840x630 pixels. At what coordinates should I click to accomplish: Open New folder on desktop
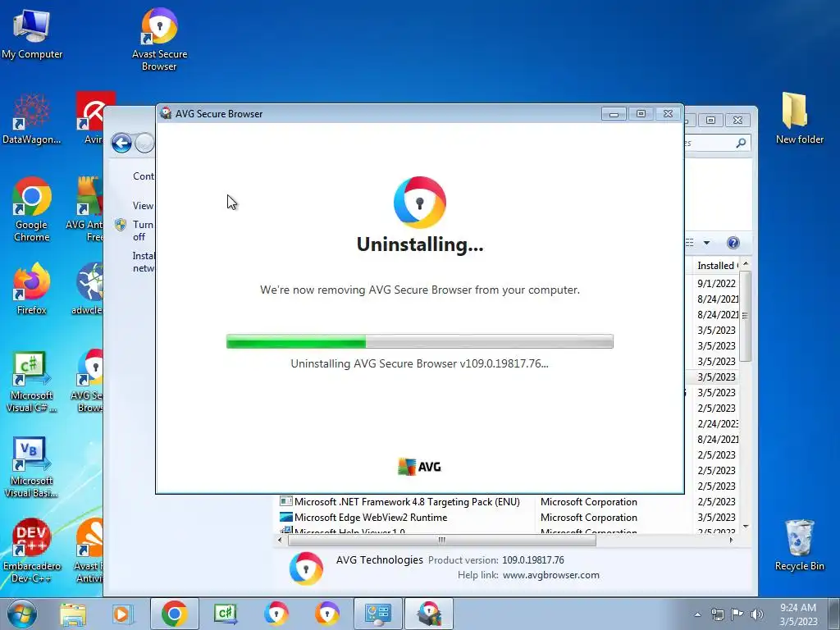[799, 118]
